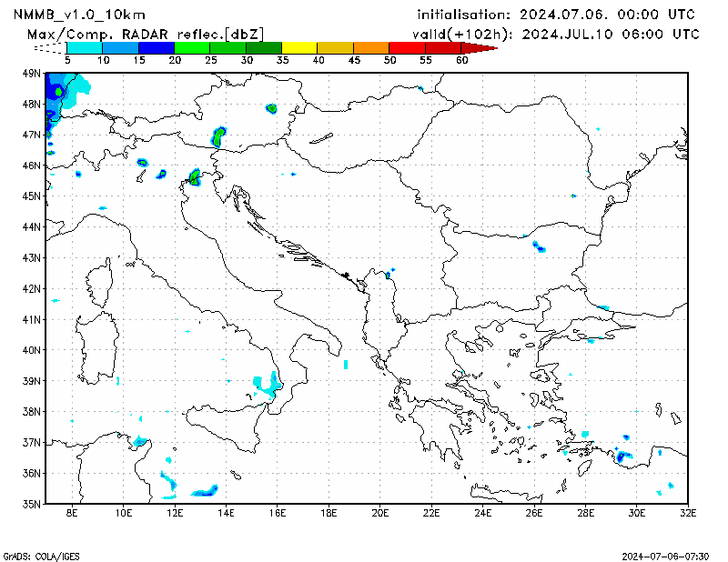
Task: Click the 35N latitude axis label
Action: [31, 504]
